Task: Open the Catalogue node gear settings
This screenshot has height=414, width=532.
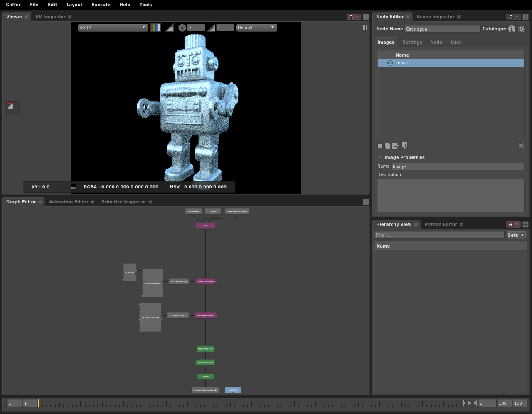Action: point(521,29)
